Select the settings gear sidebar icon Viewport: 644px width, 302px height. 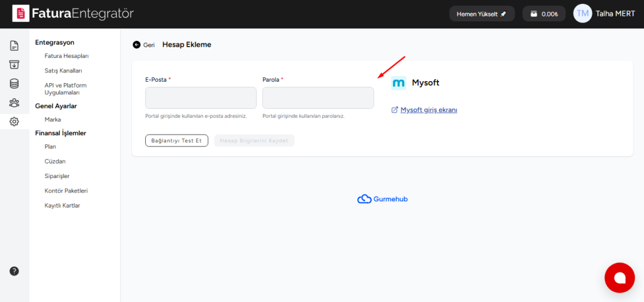point(14,121)
